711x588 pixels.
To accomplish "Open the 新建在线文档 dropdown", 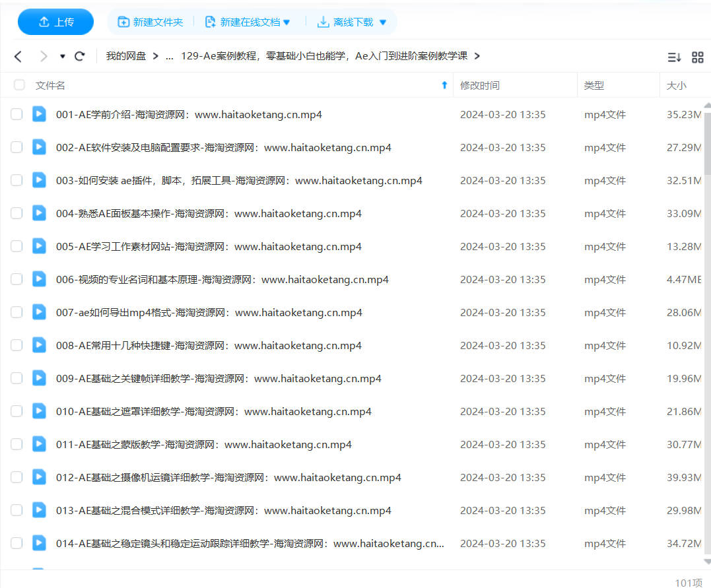I will point(248,22).
